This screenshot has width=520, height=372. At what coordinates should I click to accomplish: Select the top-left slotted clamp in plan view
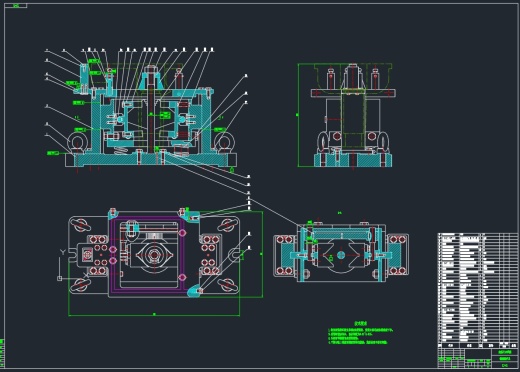tap(81, 225)
